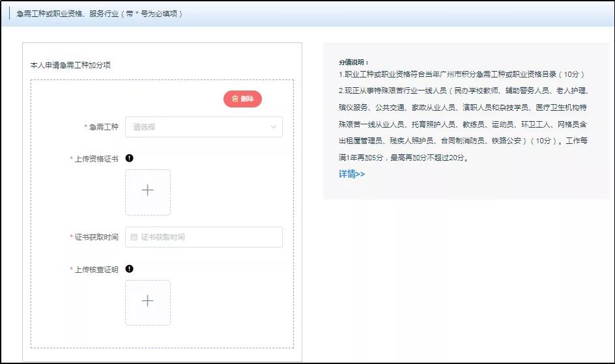Click the 本人申请急需工种加分项 heading text
615x364 pixels.
(70, 65)
